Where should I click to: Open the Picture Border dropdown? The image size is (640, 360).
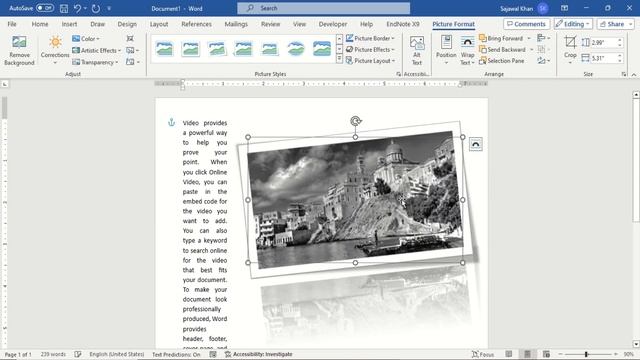(370, 38)
